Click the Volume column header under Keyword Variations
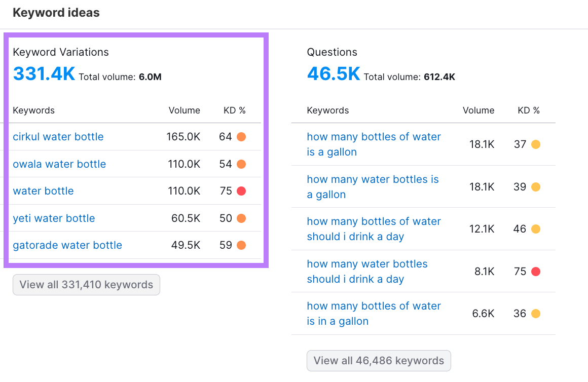Image resolution: width=588 pixels, height=382 pixels. (x=184, y=110)
